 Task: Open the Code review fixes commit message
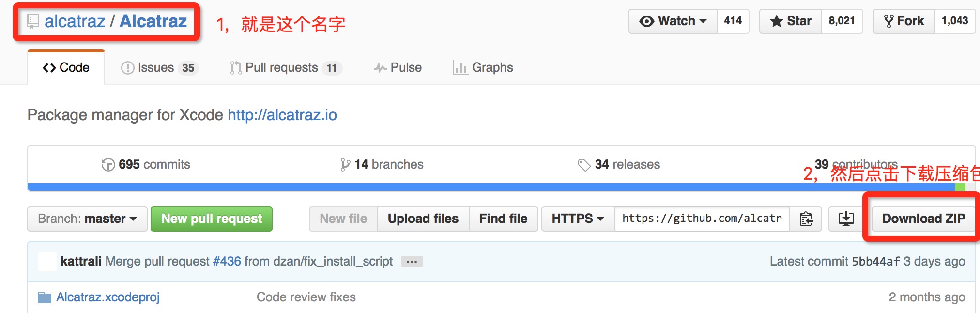pyautogui.click(x=306, y=297)
